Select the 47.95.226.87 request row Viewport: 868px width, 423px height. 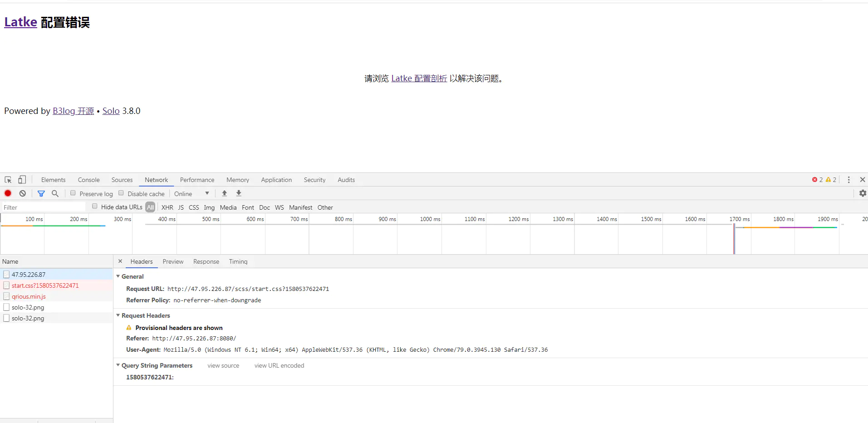56,275
